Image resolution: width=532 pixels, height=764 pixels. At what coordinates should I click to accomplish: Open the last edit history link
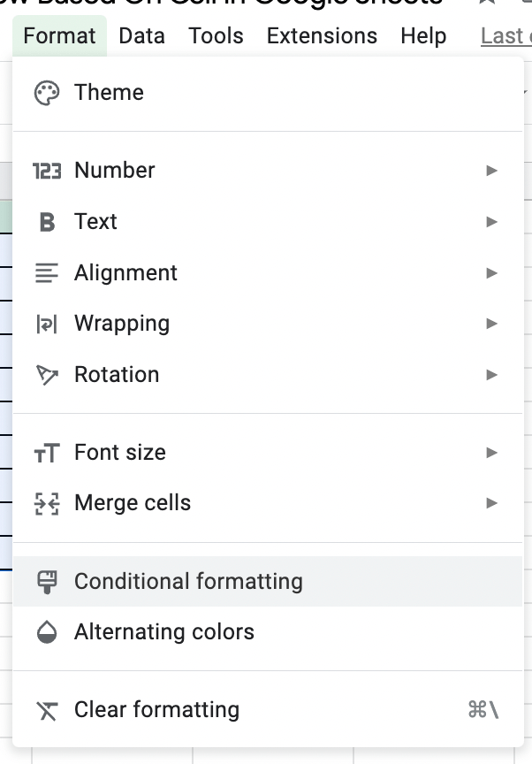tap(505, 36)
